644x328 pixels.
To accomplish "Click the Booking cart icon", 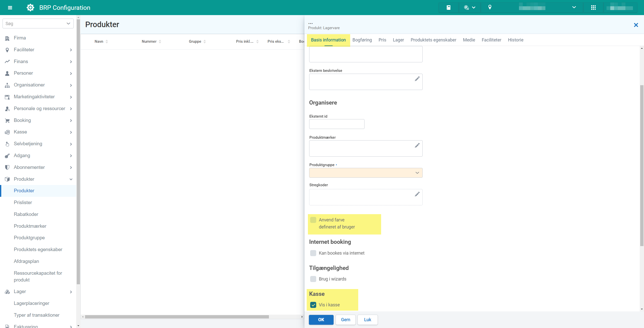I will click(7, 121).
